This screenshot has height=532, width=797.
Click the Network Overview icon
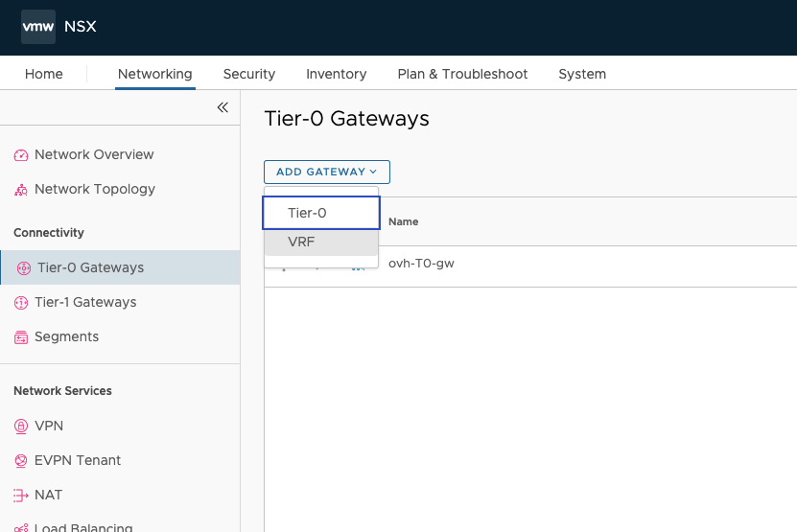pyautogui.click(x=21, y=155)
